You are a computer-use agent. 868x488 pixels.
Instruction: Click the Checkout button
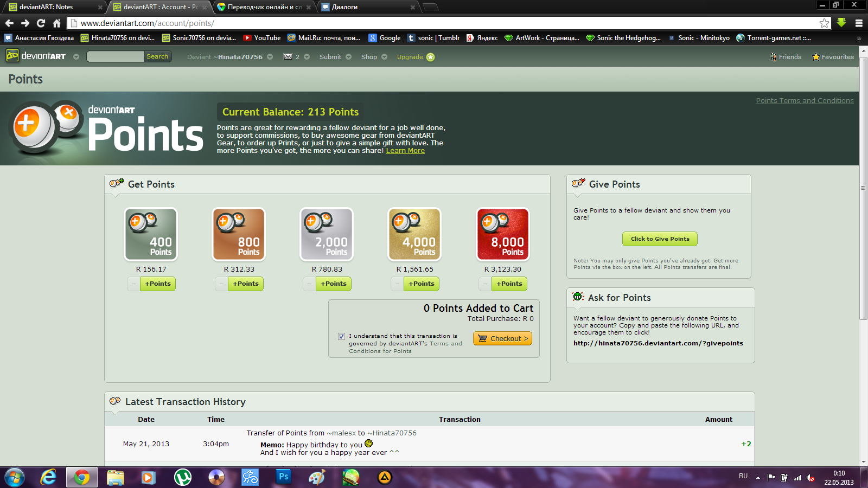coord(502,338)
